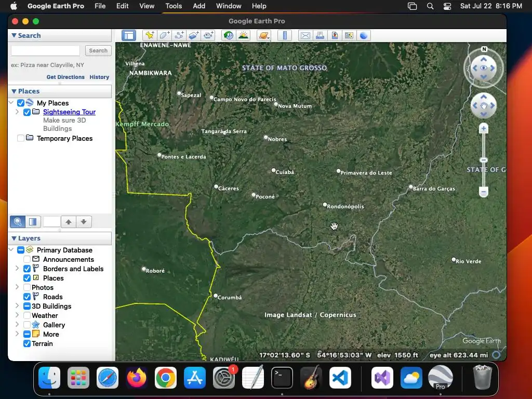Screen dimensions: 532x399
Task: Enable Announcements layer checkbox
Action: 27,259
